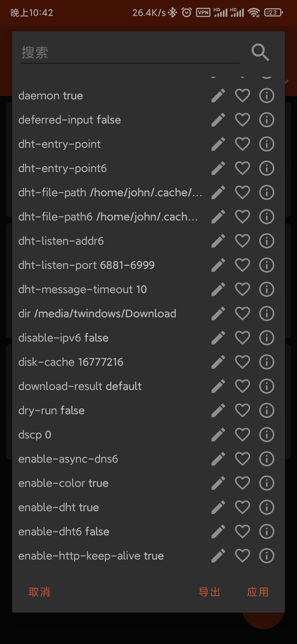Image resolution: width=297 pixels, height=644 pixels.
Task: Mark enable-color as favorite
Action: coord(242,483)
